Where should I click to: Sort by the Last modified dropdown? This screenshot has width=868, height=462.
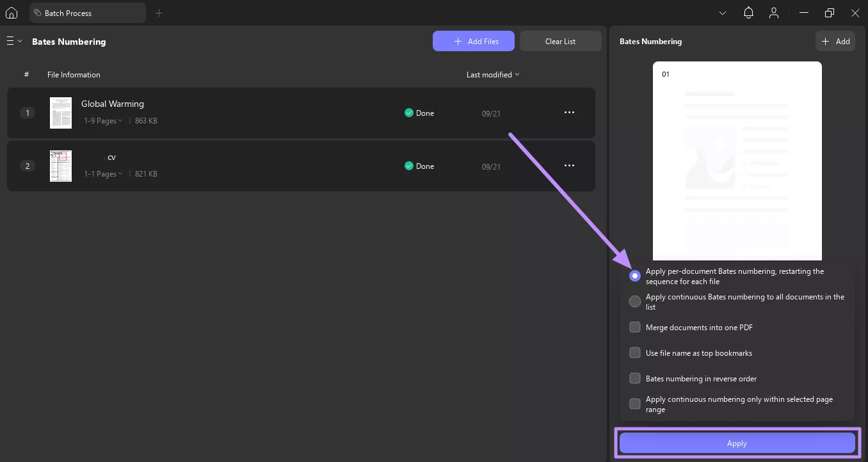493,75
